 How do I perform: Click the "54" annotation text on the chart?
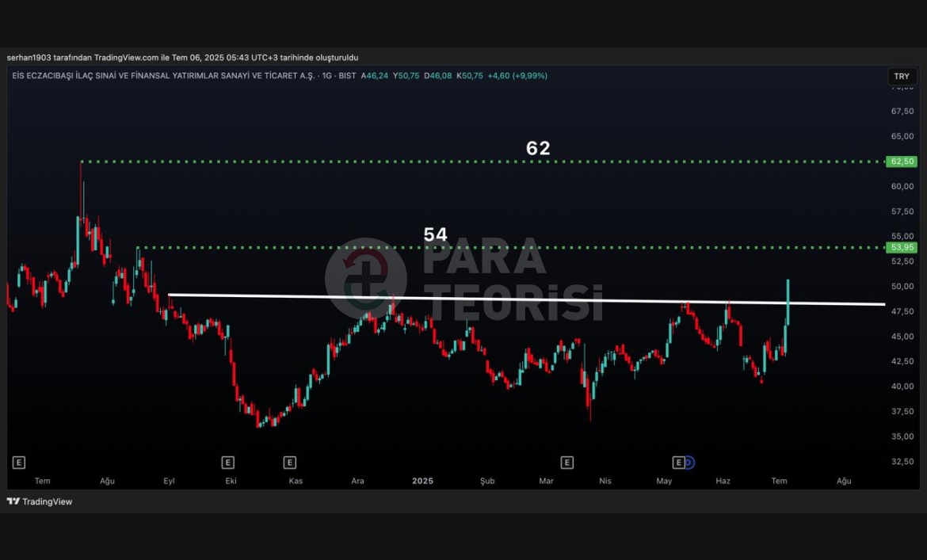[436, 234]
